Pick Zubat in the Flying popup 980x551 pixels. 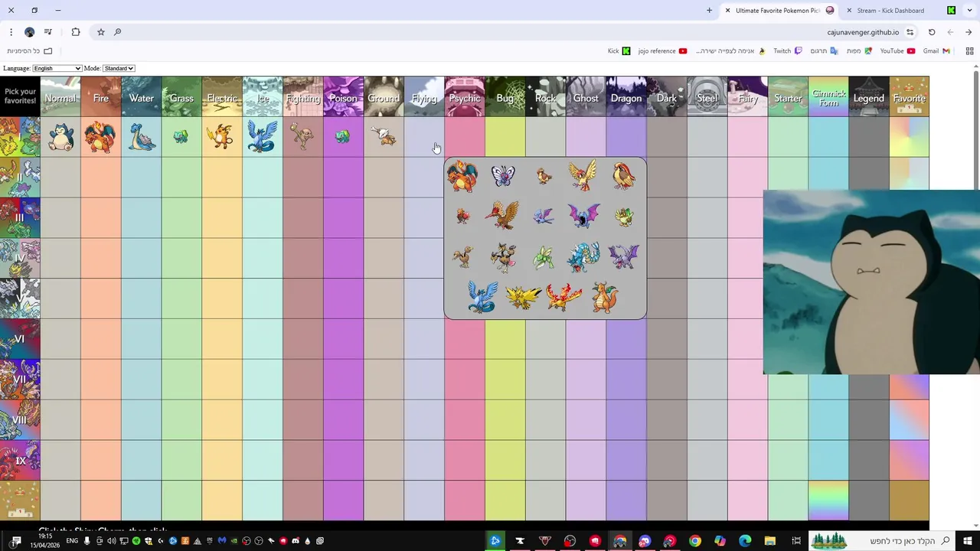click(544, 217)
